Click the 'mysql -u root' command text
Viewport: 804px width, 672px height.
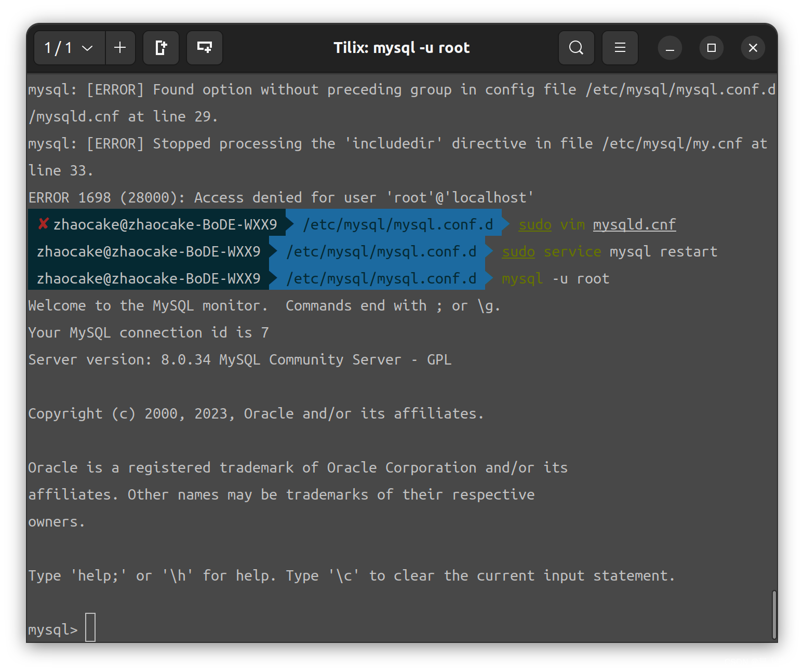tap(555, 279)
